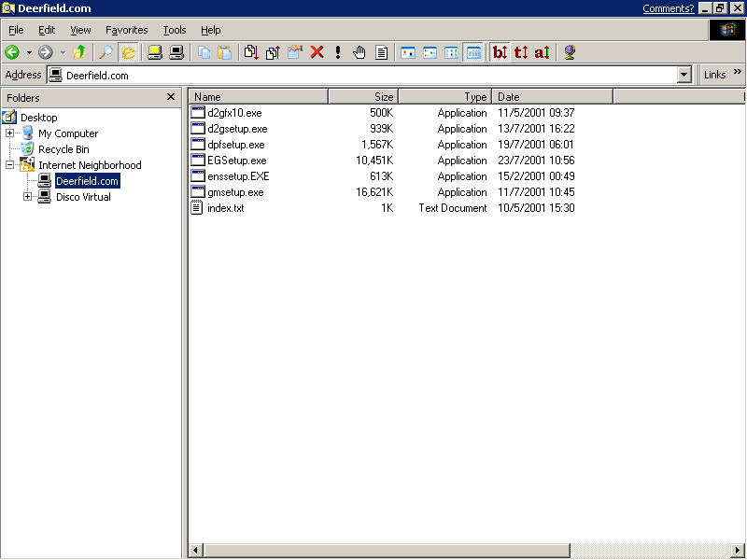Select the EGSetup.exe file
This screenshot has width=747, height=560.
pyautogui.click(x=236, y=161)
